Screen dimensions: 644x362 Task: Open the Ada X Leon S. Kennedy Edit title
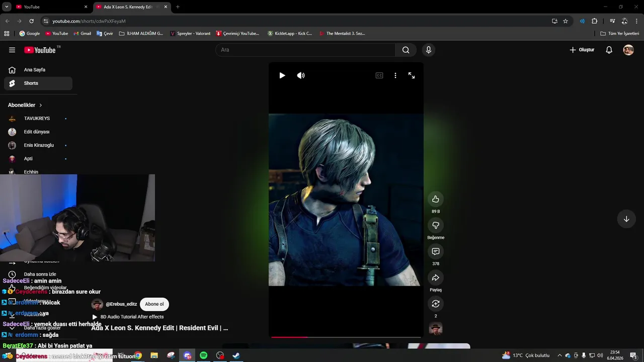[159, 328]
